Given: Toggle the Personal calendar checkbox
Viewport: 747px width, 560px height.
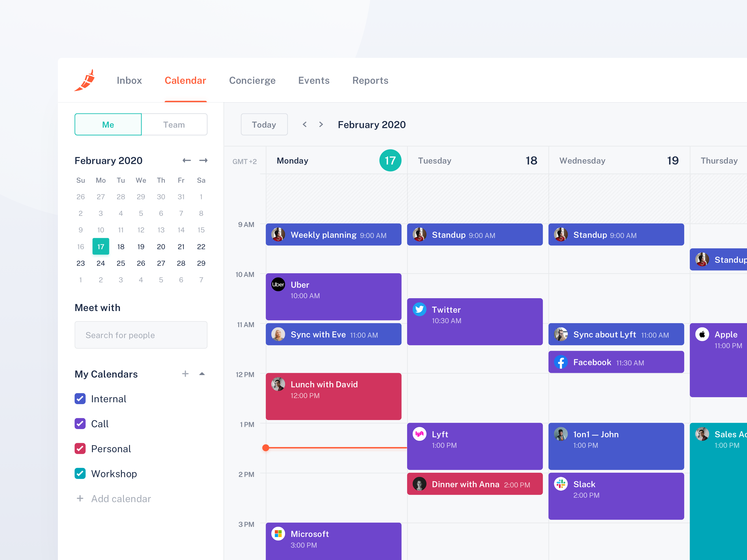Looking at the screenshot, I should pos(80,449).
